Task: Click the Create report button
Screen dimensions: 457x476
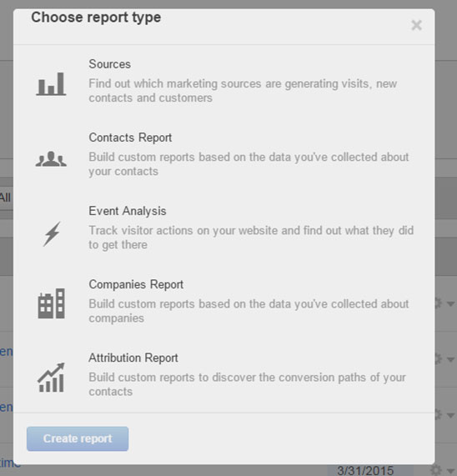Action: coord(78,438)
